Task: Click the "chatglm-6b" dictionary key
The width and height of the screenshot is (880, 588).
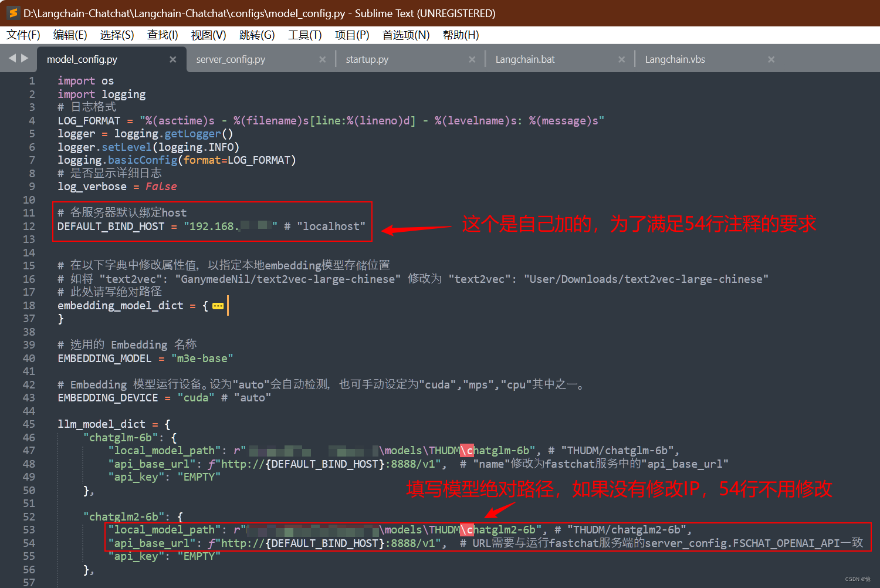Action: coord(121,438)
